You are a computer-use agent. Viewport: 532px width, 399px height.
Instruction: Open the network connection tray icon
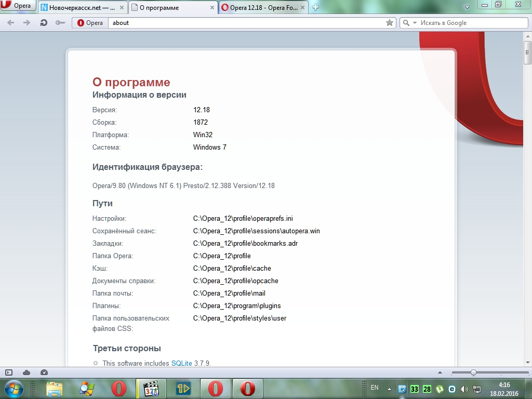[x=477, y=389]
